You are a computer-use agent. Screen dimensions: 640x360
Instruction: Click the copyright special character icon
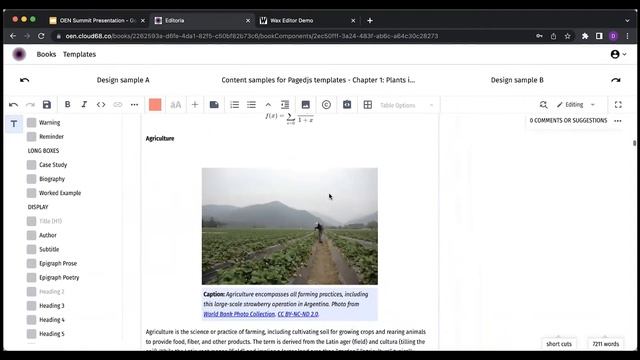click(x=326, y=105)
